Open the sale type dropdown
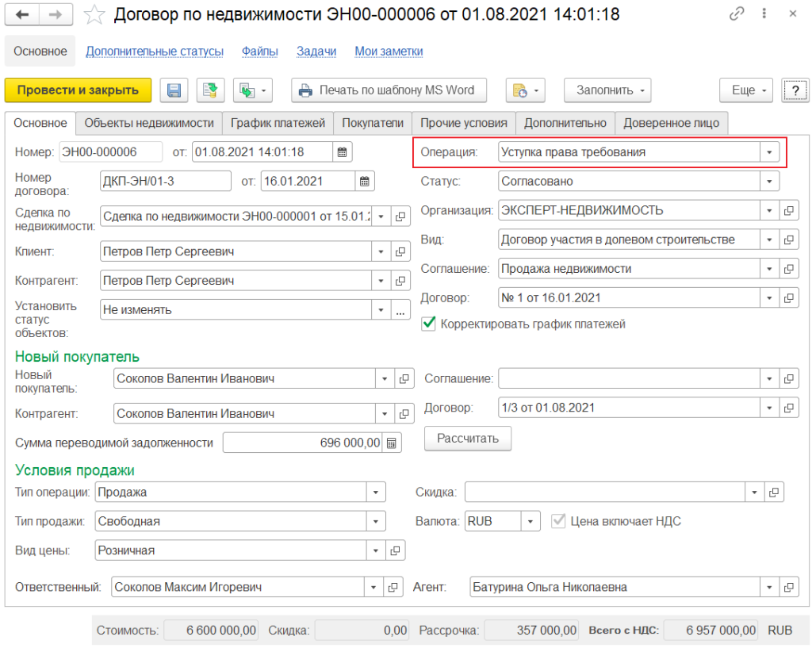Image resolution: width=812 pixels, height=648 pixels. (376, 521)
